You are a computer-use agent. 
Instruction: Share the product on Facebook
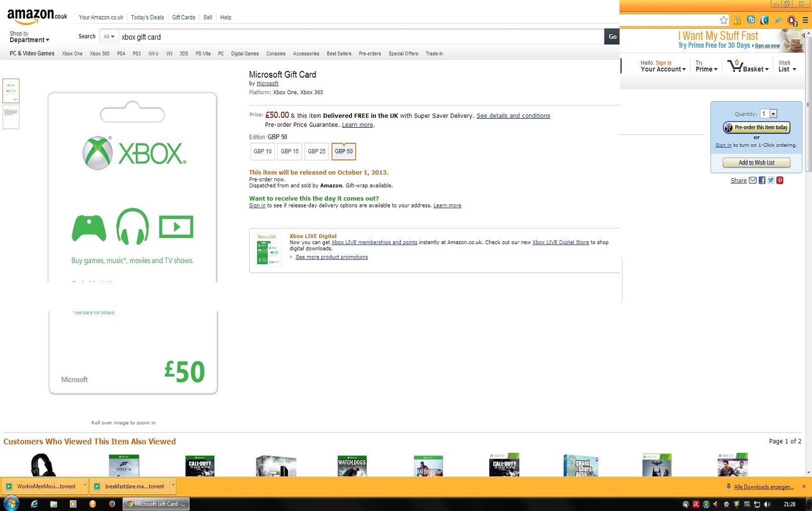(762, 180)
